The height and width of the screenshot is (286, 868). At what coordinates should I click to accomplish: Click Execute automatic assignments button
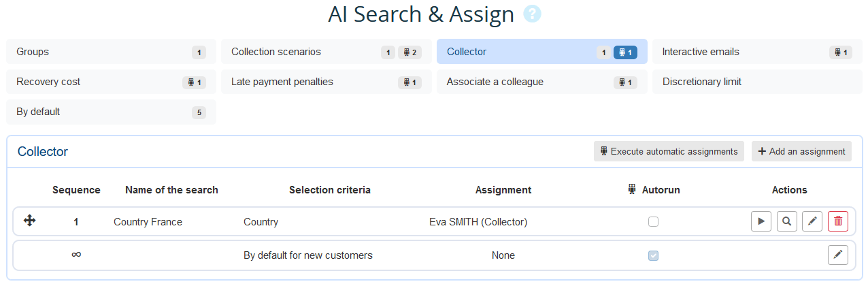(669, 151)
